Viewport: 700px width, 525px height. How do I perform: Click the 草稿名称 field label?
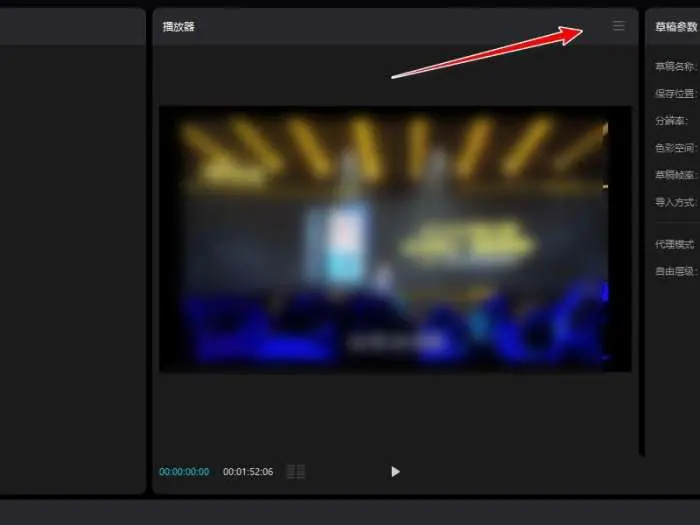pyautogui.click(x=676, y=67)
